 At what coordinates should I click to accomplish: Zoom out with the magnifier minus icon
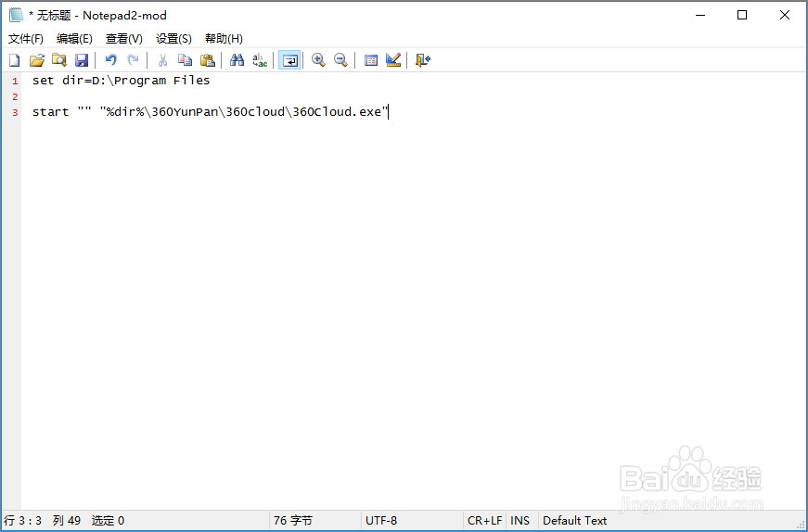[x=340, y=60]
